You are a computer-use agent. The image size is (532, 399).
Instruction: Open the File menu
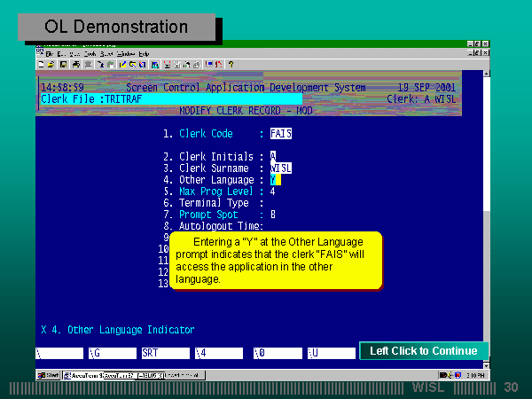tap(50, 53)
